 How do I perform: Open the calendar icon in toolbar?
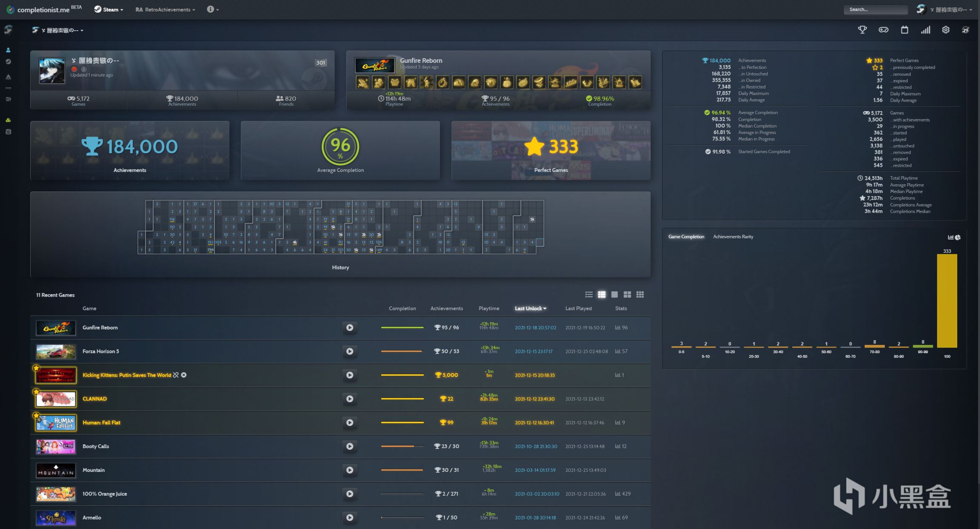(x=904, y=30)
